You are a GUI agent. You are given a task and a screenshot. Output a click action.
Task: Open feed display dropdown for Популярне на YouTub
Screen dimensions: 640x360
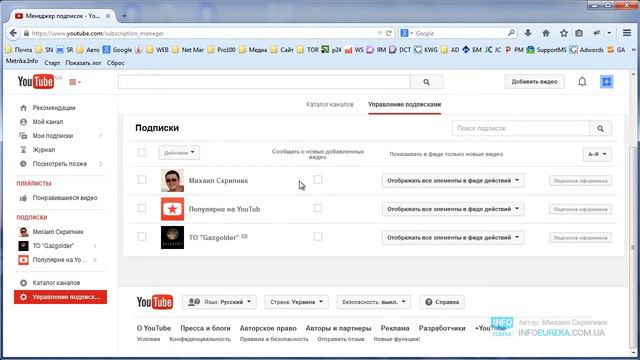[x=453, y=209]
